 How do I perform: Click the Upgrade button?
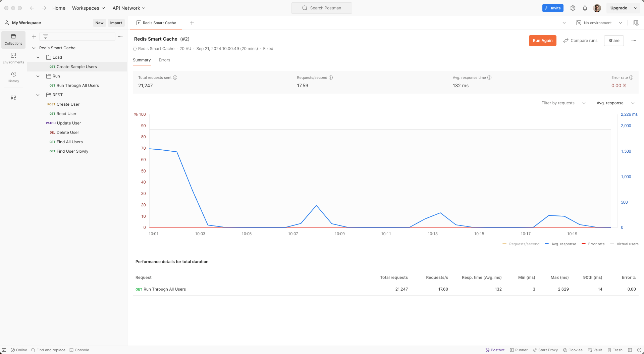619,8
